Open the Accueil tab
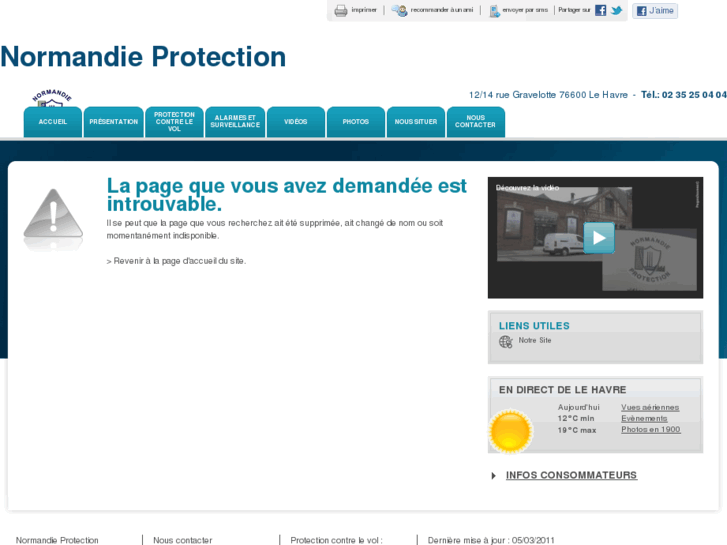Viewport: 727px width, 545px height. (53, 122)
